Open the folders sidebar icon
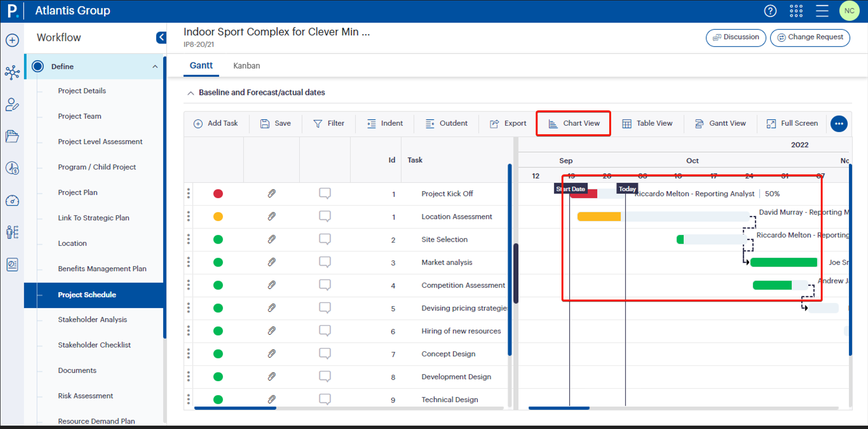The image size is (868, 429). [x=12, y=136]
